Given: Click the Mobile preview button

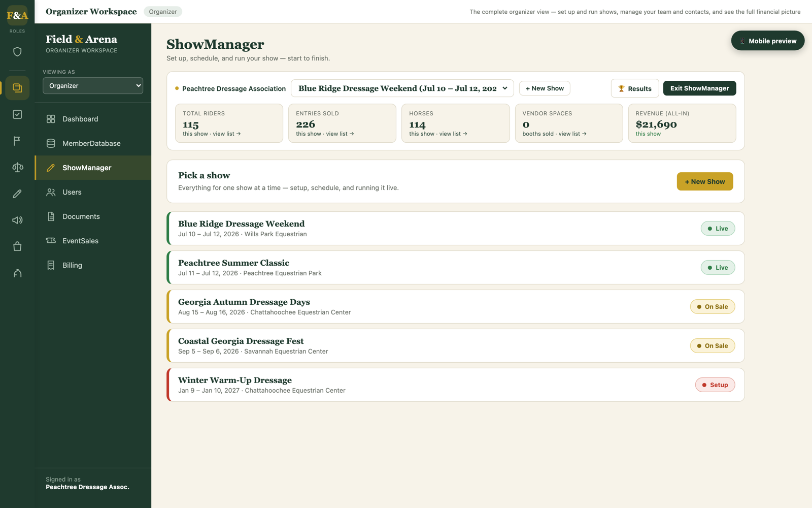Looking at the screenshot, I should click(x=767, y=41).
